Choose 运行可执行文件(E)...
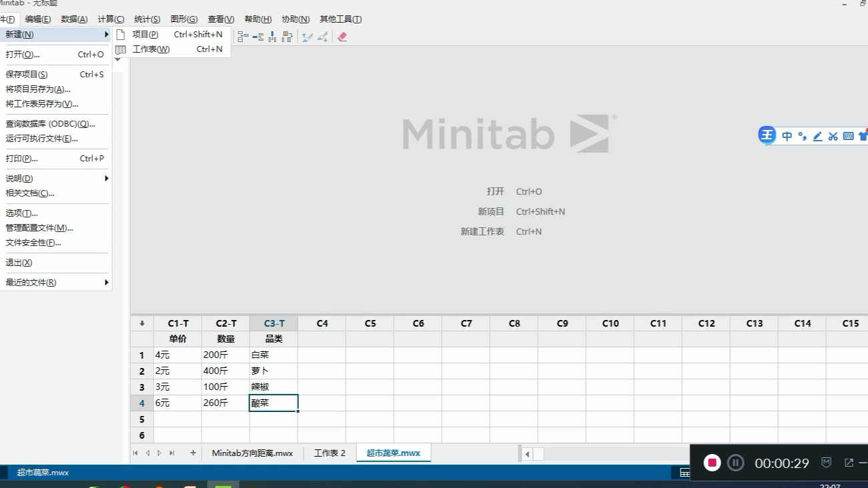Screen dimensions: 868x488 pos(55,139)
